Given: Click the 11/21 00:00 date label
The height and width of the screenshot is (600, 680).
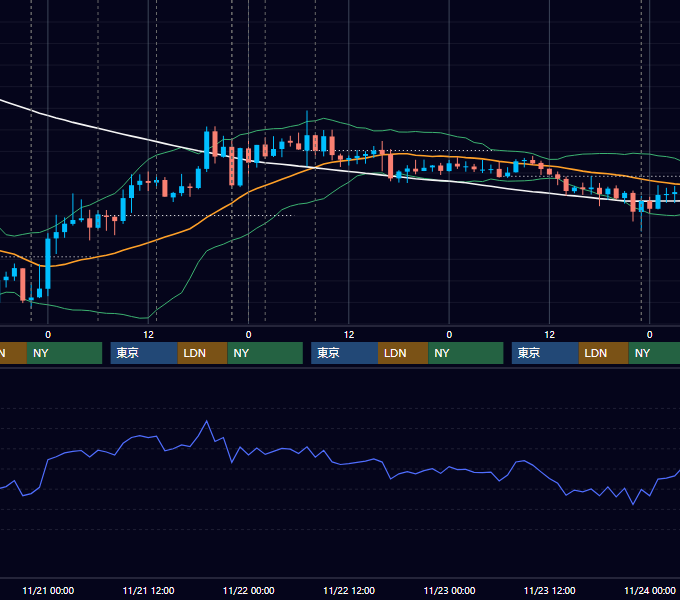Looking at the screenshot, I should [x=48, y=590].
